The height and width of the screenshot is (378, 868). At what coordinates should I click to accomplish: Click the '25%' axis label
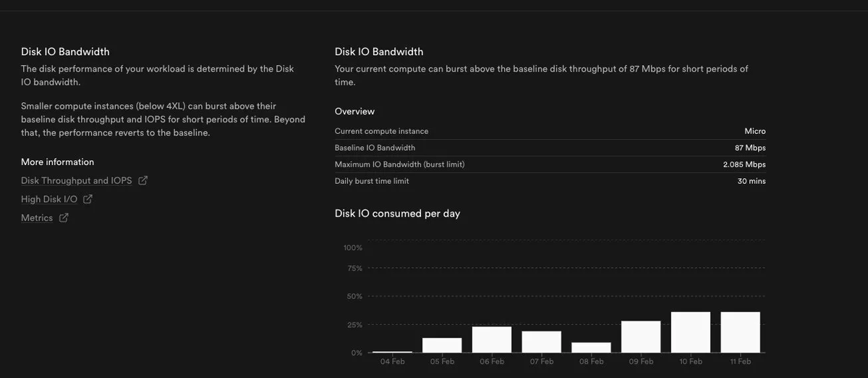coord(354,324)
